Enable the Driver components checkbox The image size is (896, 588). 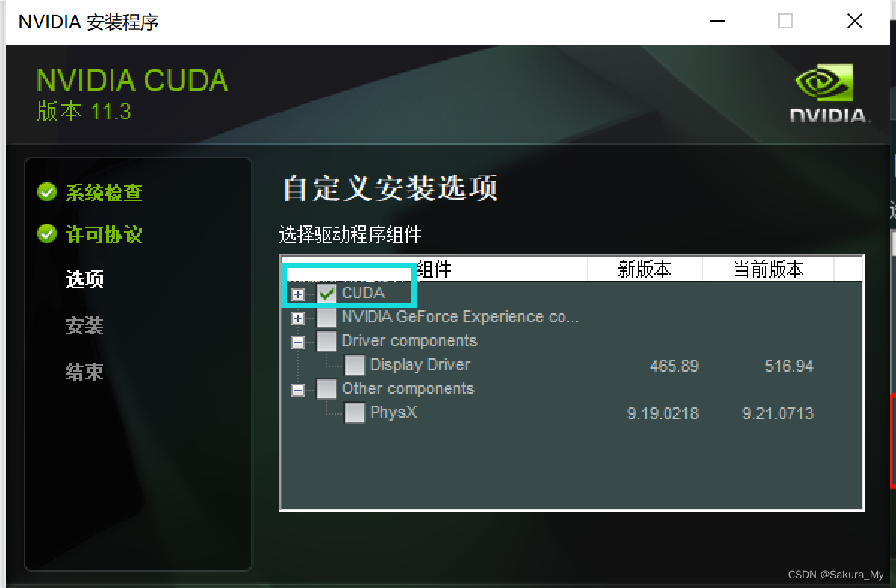click(326, 342)
